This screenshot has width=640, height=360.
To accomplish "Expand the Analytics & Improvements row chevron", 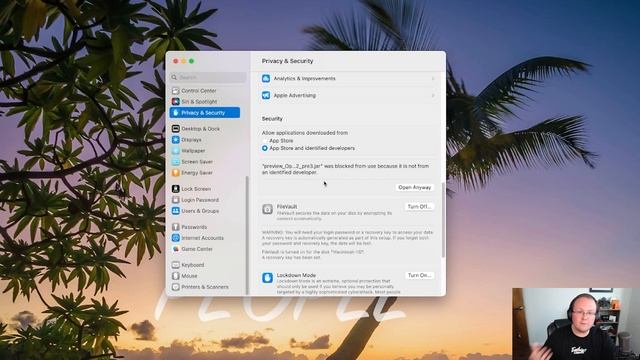I will (x=433, y=78).
